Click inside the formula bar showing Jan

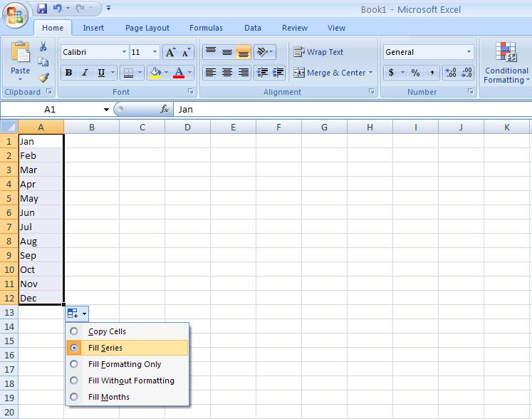click(349, 110)
